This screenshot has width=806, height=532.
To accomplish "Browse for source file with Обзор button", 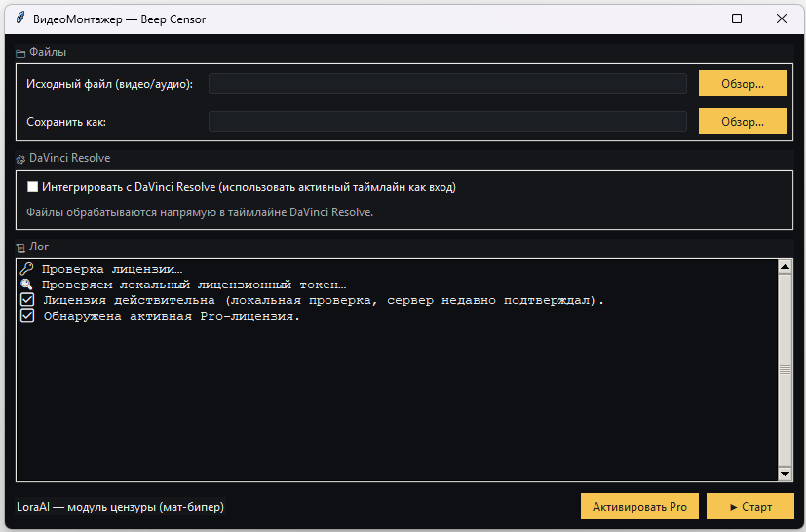I will (x=743, y=83).
